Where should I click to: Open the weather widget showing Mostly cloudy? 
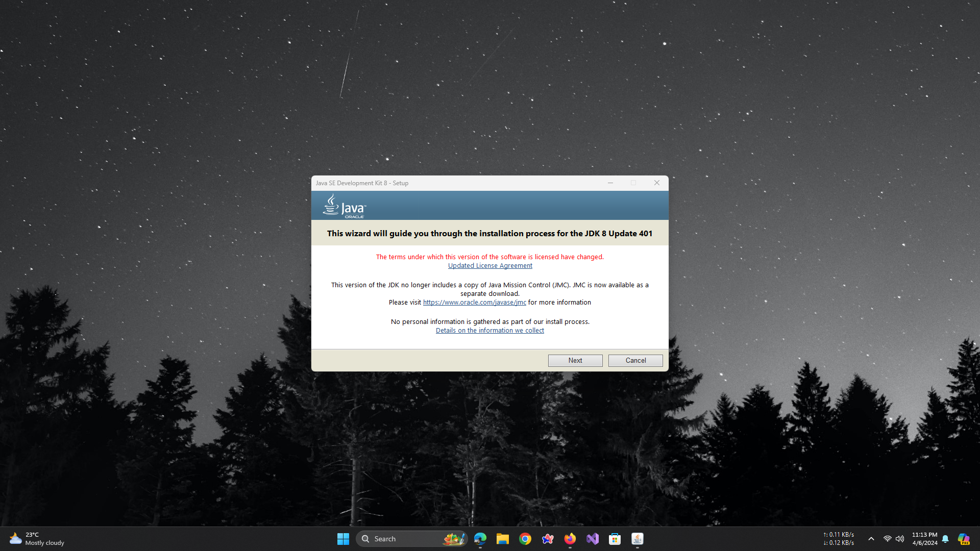pos(37,539)
